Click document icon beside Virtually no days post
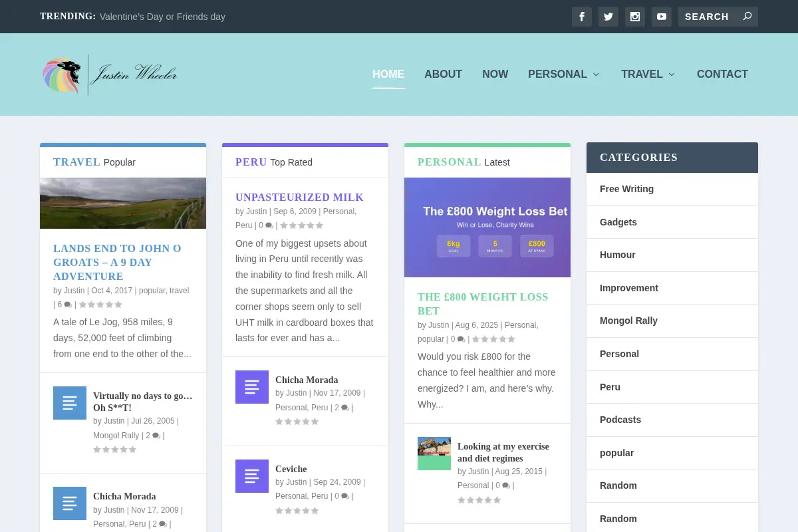This screenshot has width=798, height=532. 70,403
